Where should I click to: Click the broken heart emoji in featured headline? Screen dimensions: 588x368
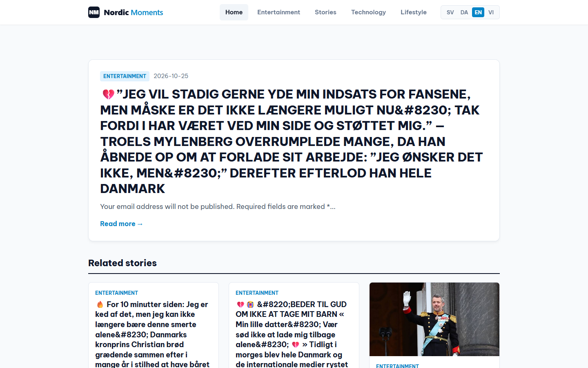(x=108, y=94)
